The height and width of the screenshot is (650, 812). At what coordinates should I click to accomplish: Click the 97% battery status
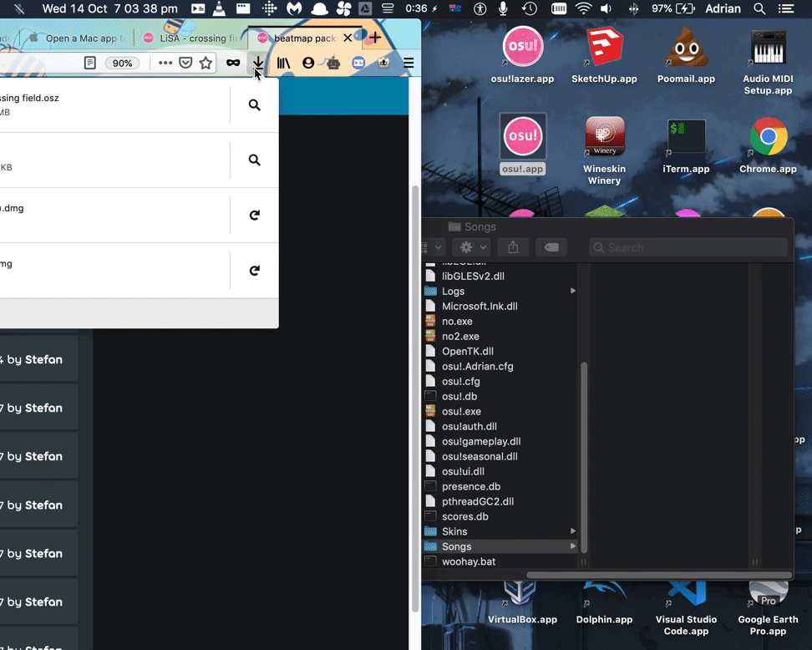672,9
